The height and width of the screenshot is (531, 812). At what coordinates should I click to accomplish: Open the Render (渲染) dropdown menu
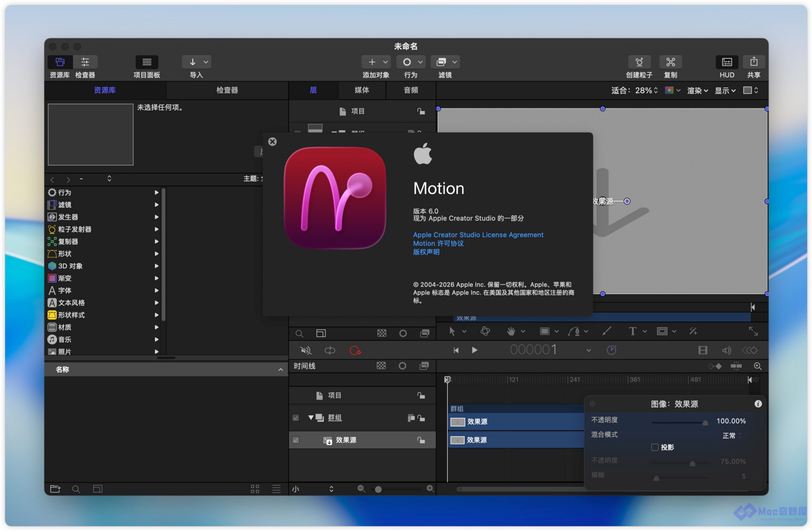point(697,90)
